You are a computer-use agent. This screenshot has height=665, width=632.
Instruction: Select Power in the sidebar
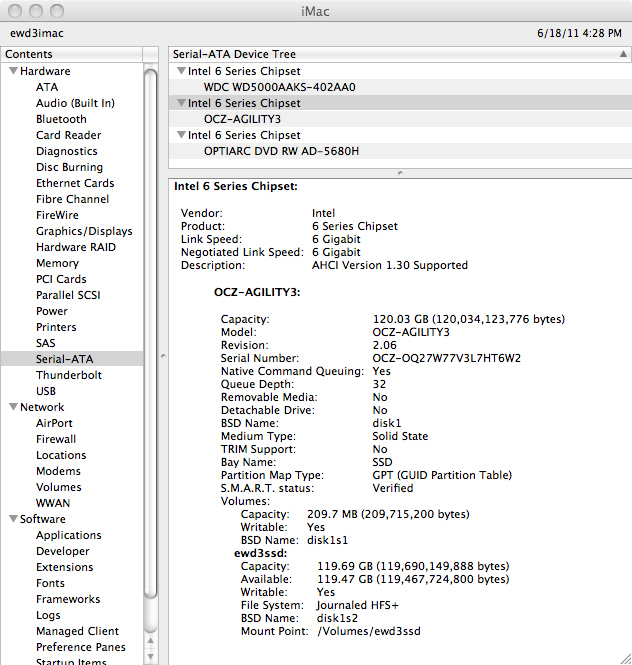[x=52, y=311]
